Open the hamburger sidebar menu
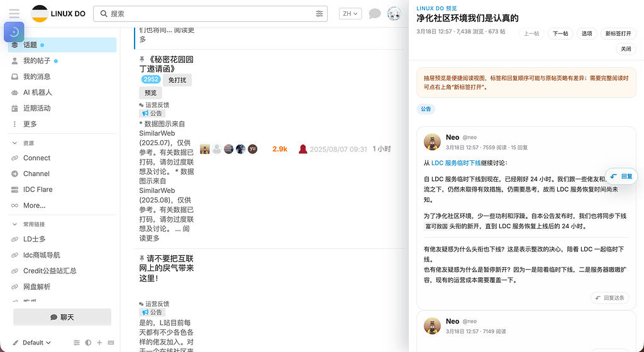644x352 pixels. [x=14, y=14]
